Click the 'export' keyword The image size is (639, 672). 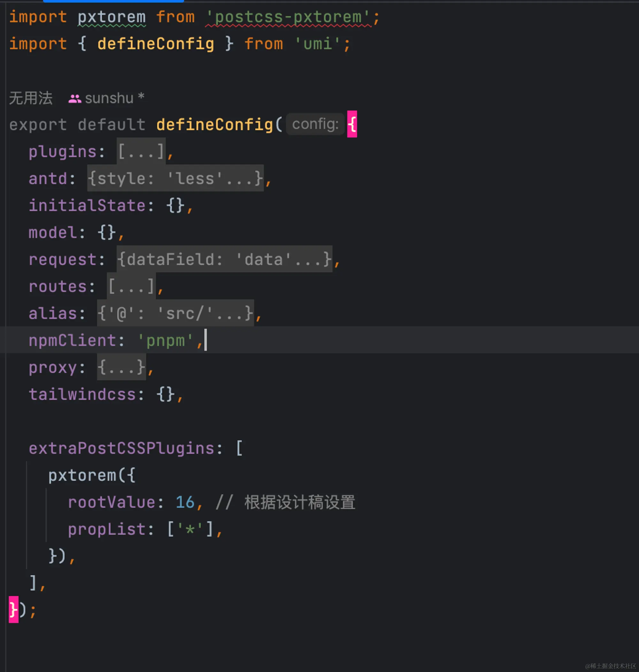tap(38, 125)
